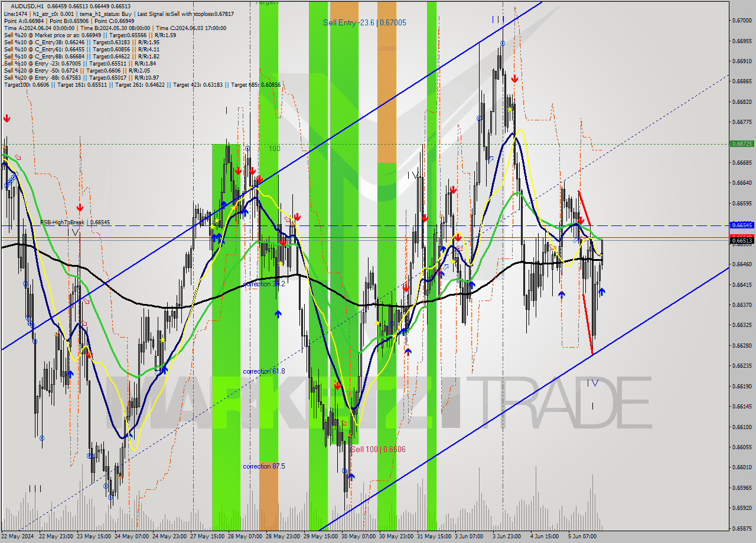Click the 'Sell %20 @ Entry -50' line
This screenshot has width=756, height=543.
(x=77, y=71)
